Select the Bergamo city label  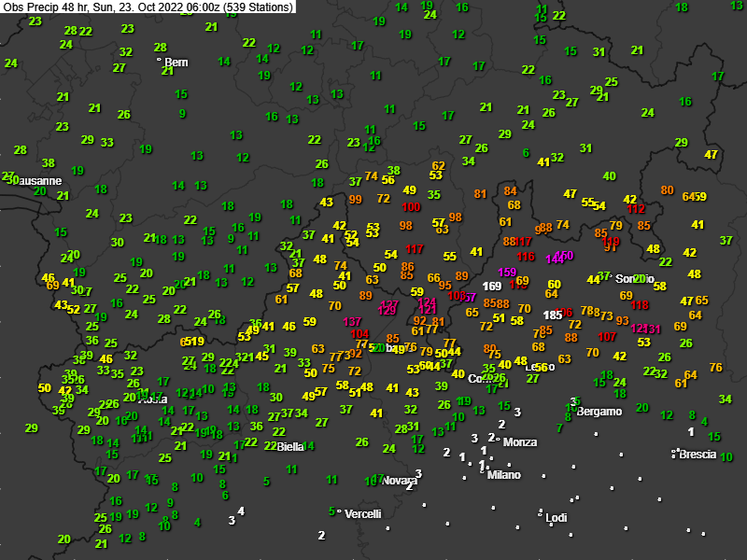pyautogui.click(x=599, y=412)
